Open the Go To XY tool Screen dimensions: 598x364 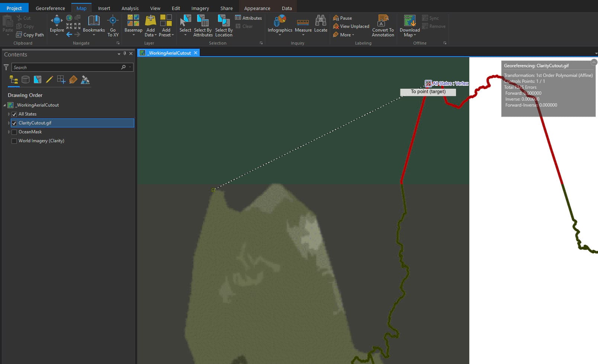point(113,26)
